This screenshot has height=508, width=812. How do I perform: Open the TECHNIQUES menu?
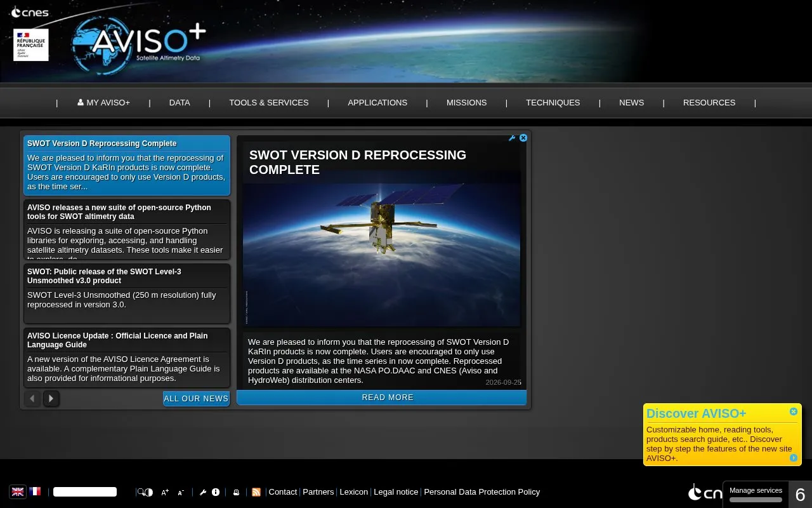click(x=553, y=102)
